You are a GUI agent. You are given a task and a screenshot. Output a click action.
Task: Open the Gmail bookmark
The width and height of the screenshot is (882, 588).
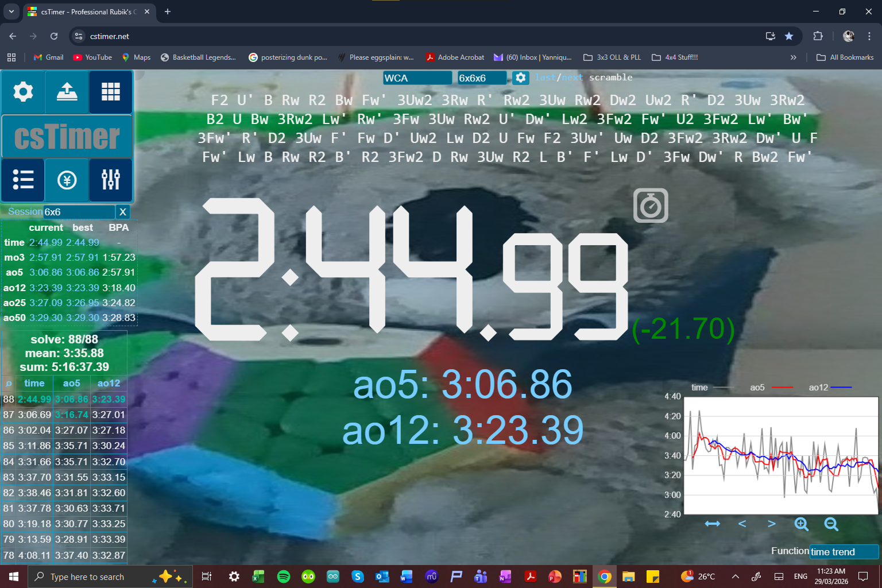point(49,57)
